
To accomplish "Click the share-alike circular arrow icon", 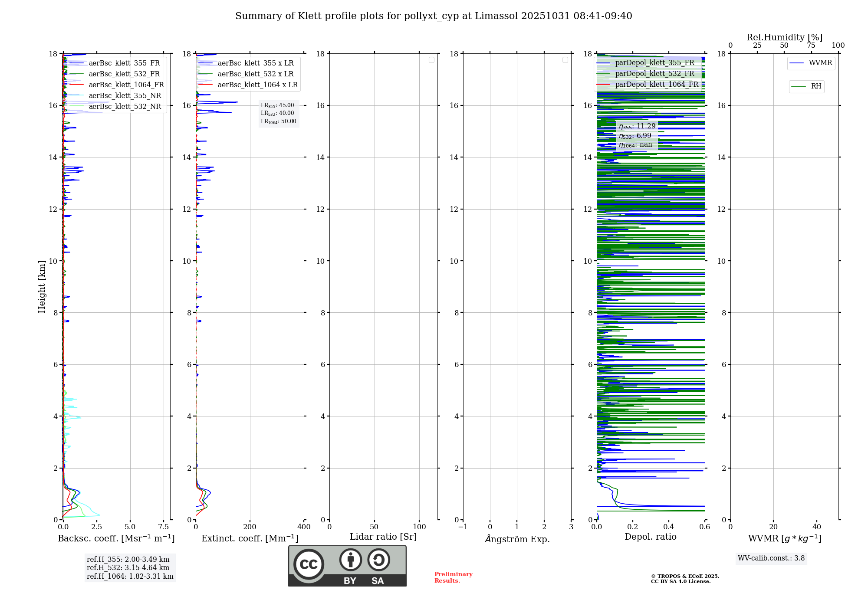I will (x=378, y=560).
